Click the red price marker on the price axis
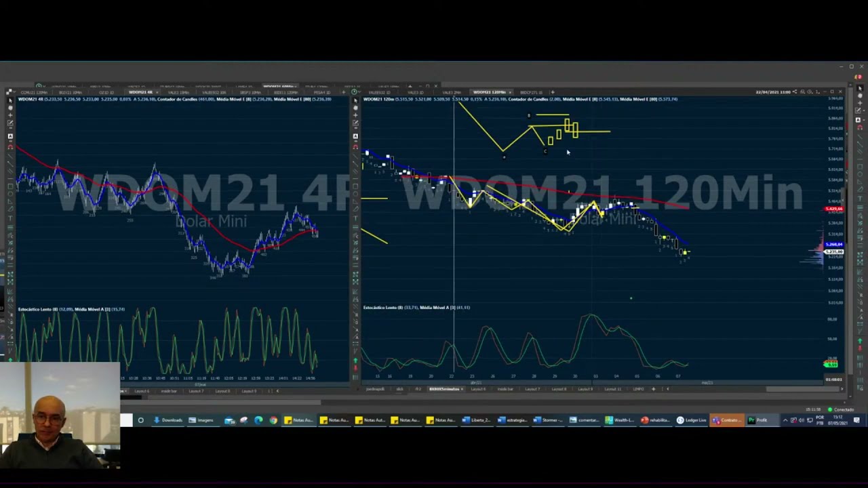 coord(833,209)
